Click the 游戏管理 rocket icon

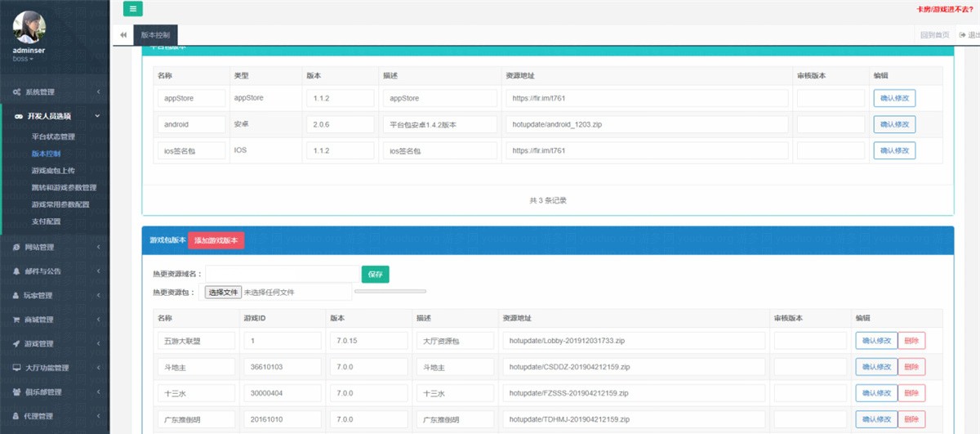click(16, 344)
